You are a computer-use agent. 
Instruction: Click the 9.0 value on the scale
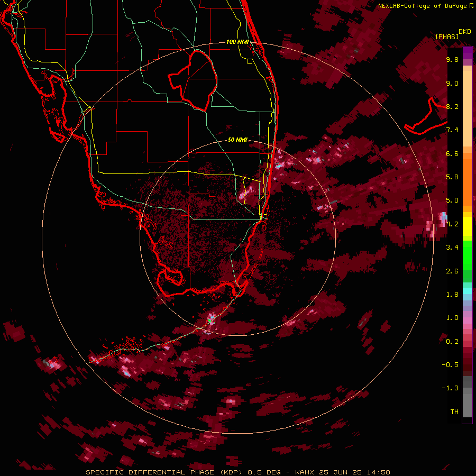click(452, 83)
